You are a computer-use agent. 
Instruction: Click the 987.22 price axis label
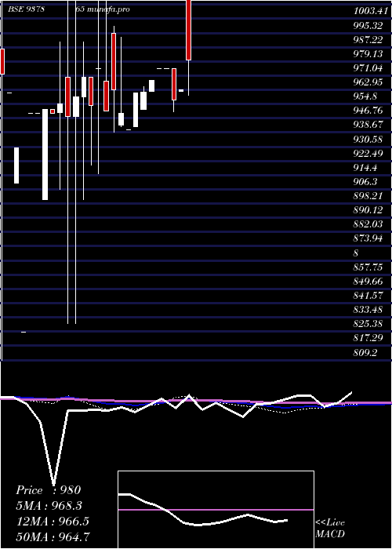[368, 40]
